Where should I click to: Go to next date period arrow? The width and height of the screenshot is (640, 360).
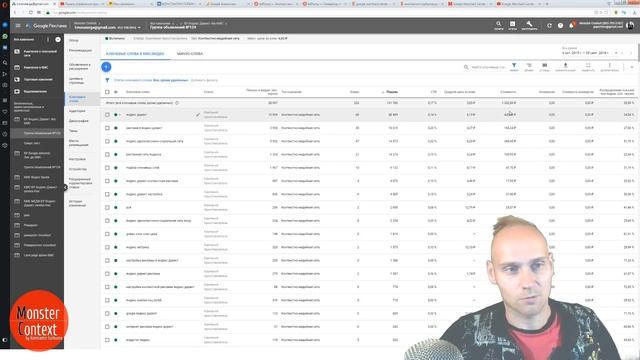click(x=631, y=53)
